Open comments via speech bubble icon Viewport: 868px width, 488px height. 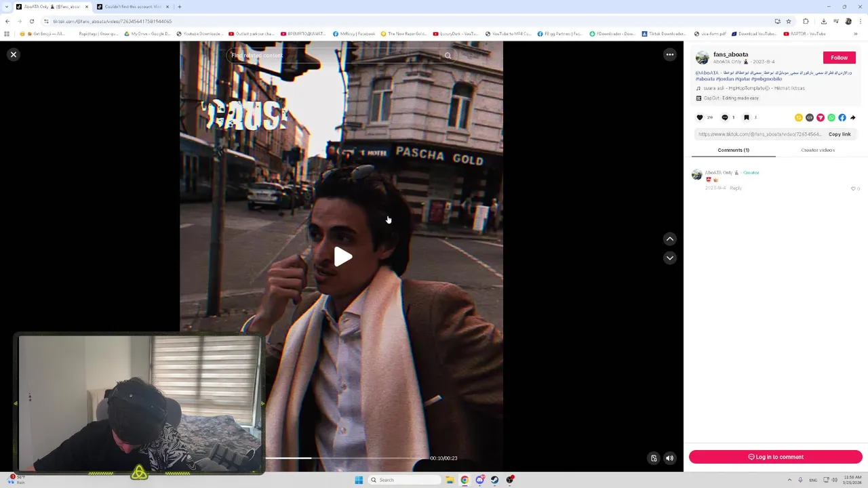[x=724, y=117]
